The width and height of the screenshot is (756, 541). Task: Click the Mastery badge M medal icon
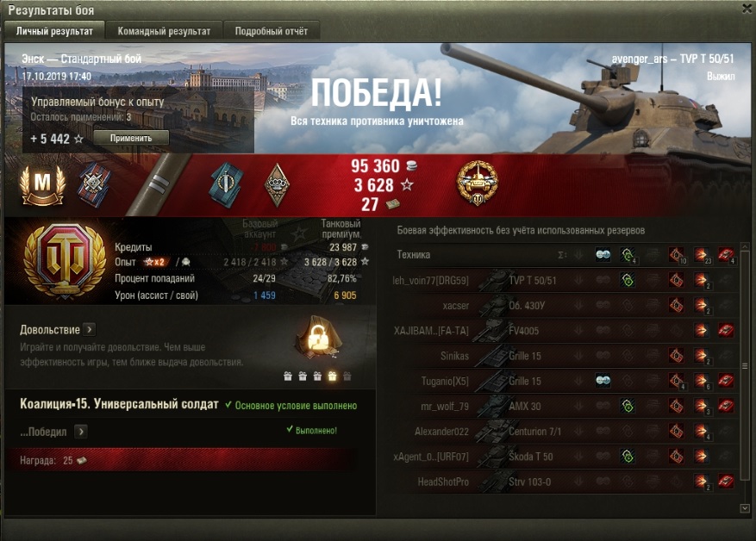[x=42, y=185]
